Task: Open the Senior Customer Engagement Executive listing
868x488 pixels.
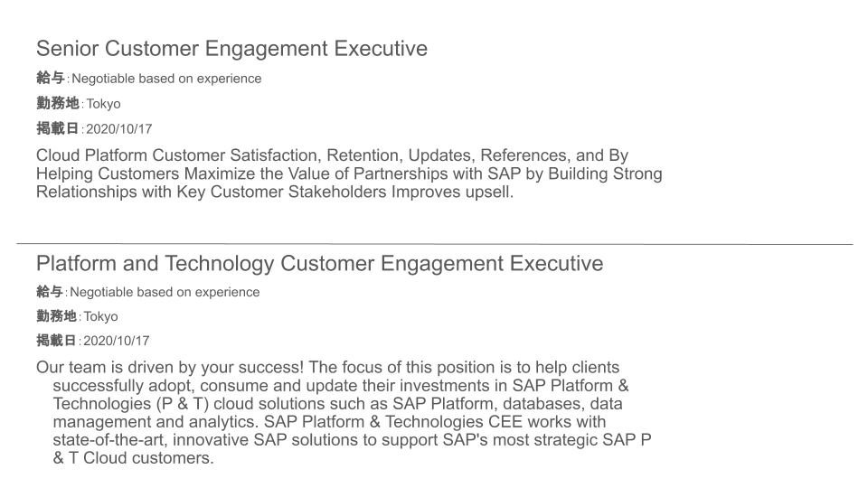Action: [231, 49]
